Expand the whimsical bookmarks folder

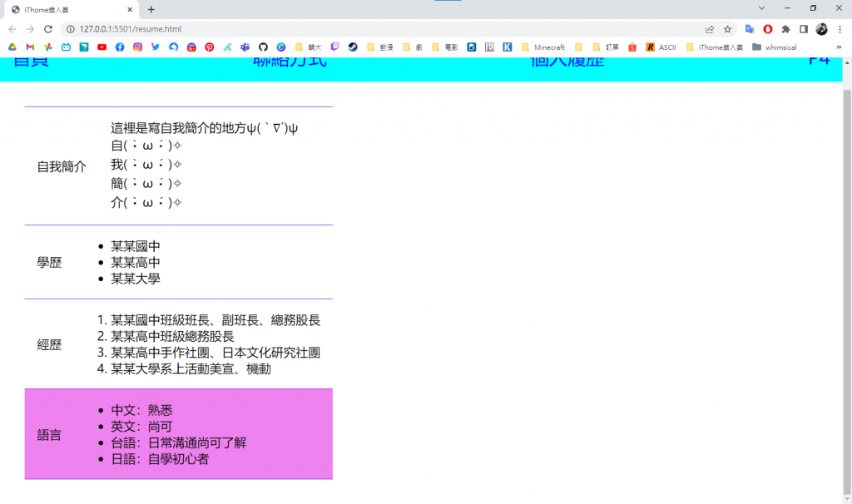tap(775, 47)
